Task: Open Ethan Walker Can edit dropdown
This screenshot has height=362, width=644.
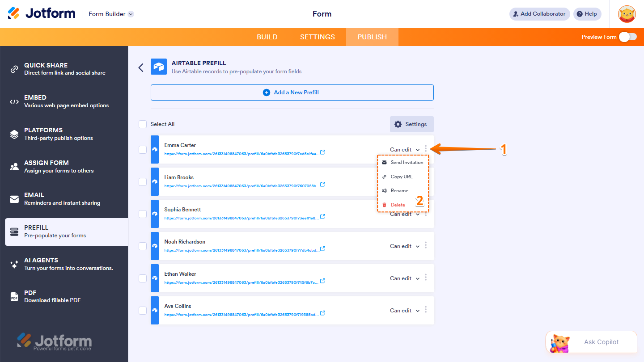Action: [405, 278]
